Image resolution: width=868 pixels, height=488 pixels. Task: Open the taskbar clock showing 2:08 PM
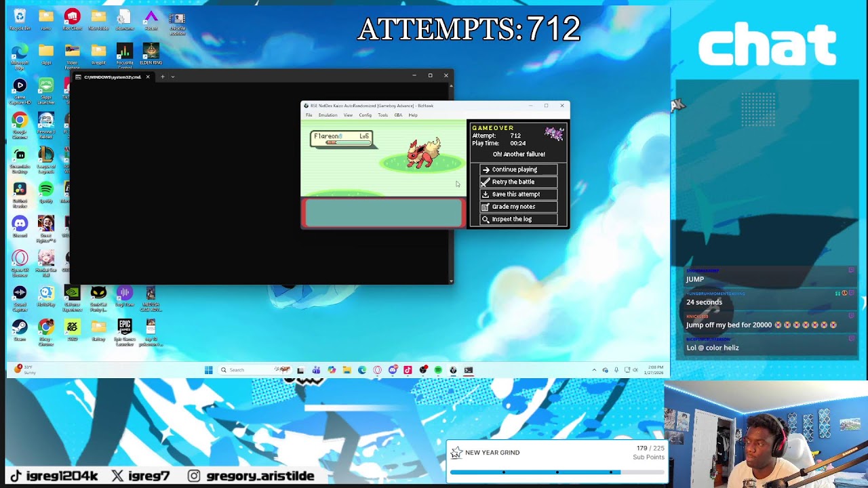(x=655, y=370)
